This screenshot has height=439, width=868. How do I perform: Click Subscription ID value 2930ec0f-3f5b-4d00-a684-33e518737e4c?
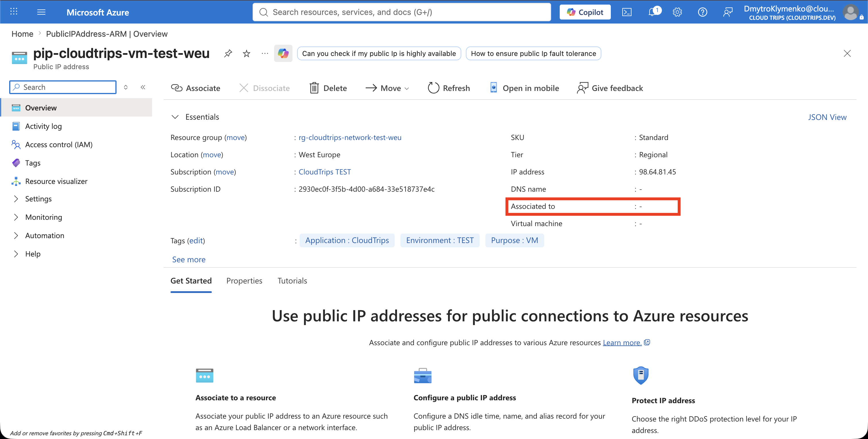click(x=367, y=189)
